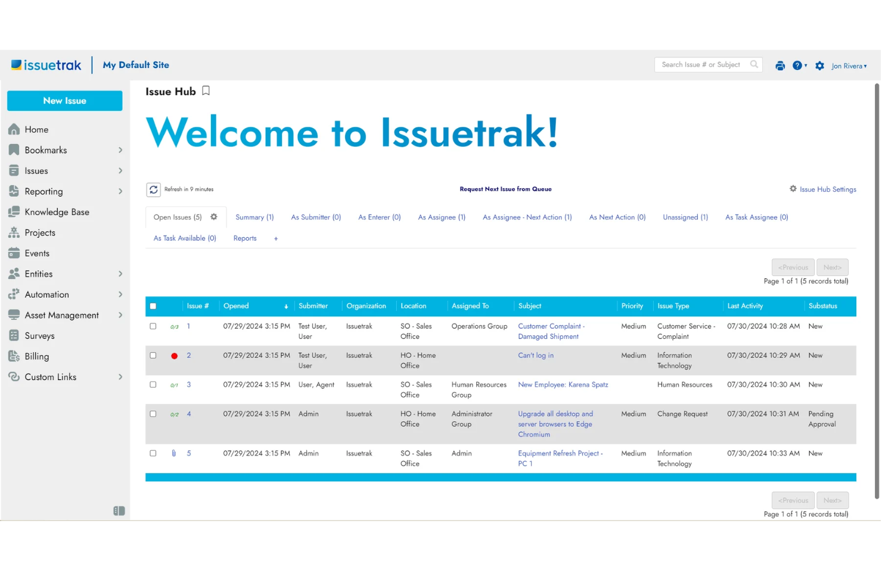This screenshot has width=882, height=588.
Task: Select the Home icon in sidebar
Action: pyautogui.click(x=14, y=129)
